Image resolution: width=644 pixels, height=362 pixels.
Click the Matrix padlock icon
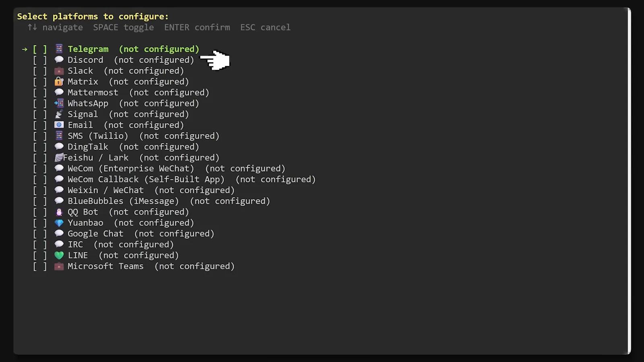(x=59, y=81)
